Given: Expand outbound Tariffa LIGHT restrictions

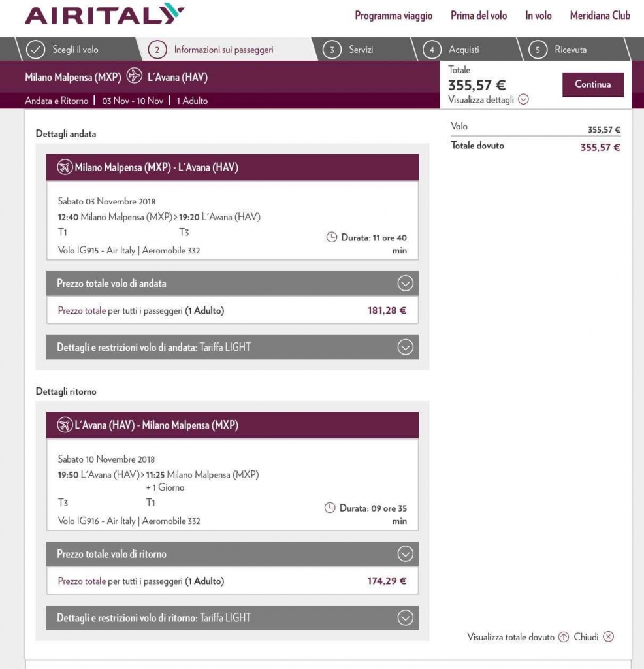Looking at the screenshot, I should [406, 348].
